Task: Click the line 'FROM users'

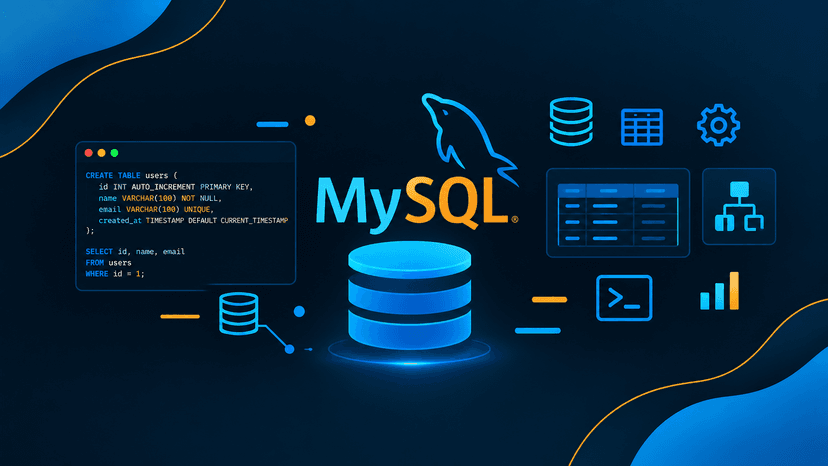Action: point(108,263)
